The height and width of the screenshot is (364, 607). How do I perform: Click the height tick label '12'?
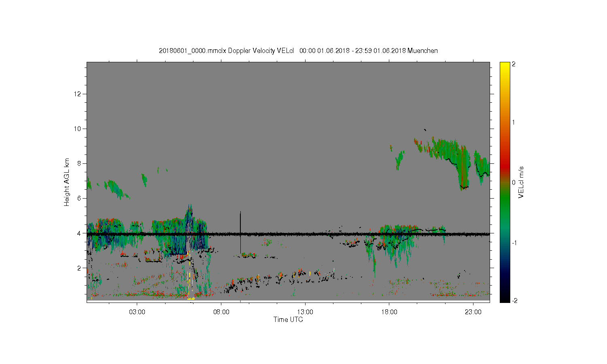[78, 94]
